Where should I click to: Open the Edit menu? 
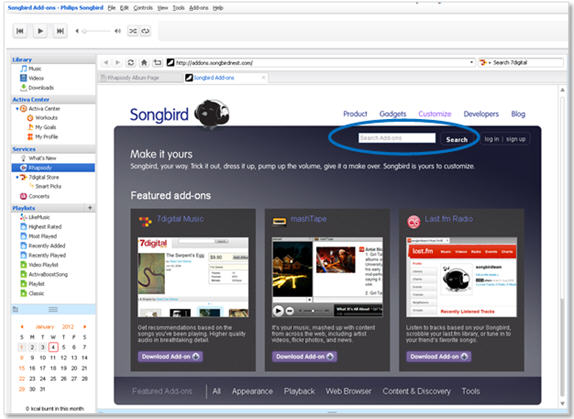[124, 8]
